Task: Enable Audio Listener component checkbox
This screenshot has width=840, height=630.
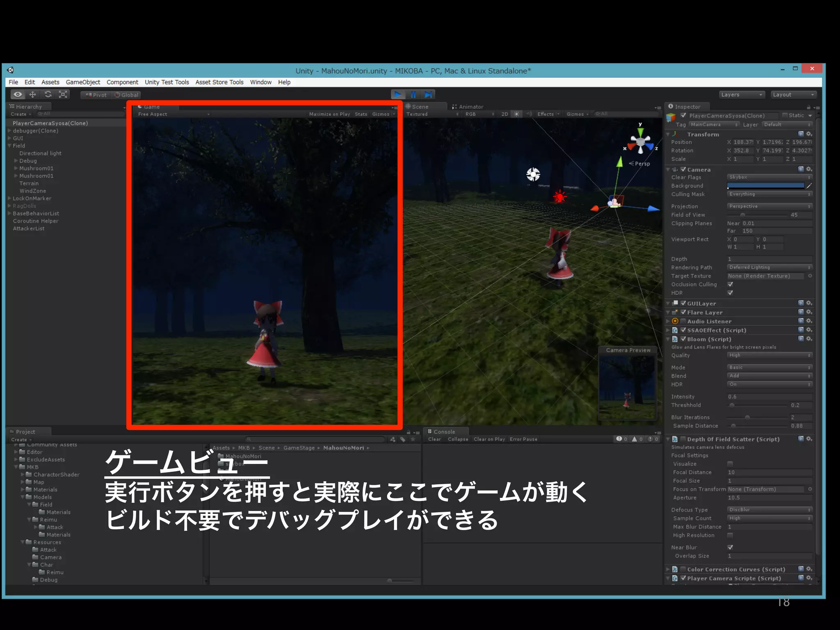Action: [683, 321]
